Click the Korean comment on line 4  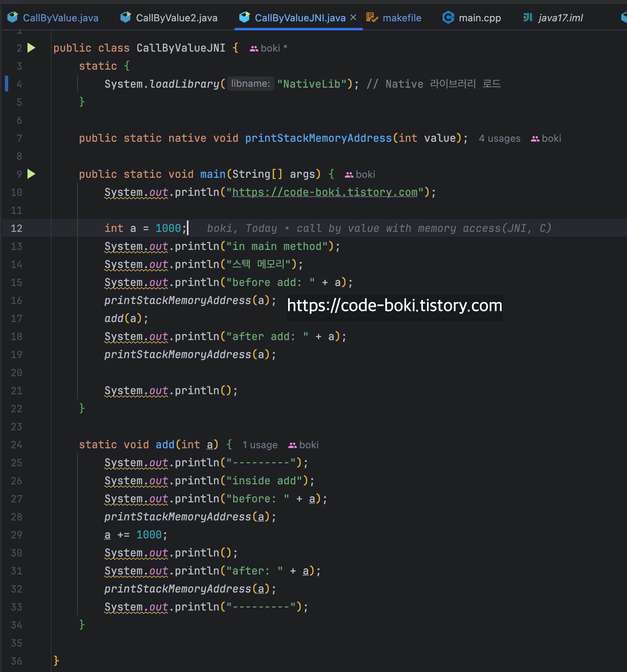[434, 84]
